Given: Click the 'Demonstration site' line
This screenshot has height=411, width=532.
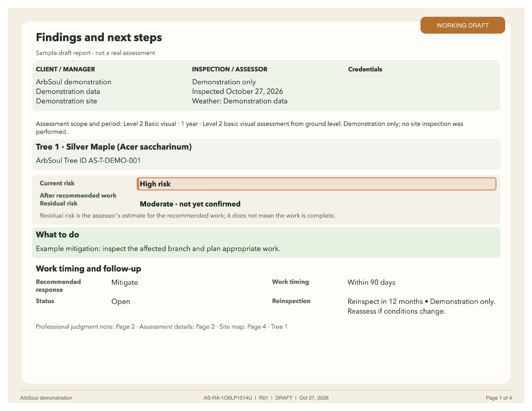Looking at the screenshot, I should point(66,101).
